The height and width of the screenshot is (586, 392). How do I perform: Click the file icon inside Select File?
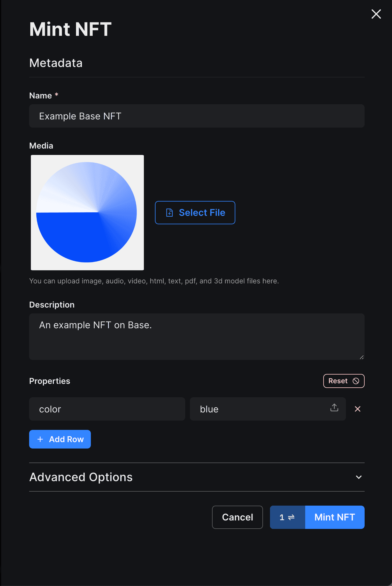coord(169,213)
